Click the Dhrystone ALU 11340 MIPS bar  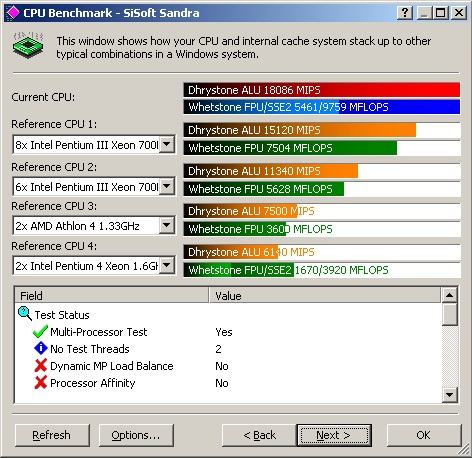[322, 171]
